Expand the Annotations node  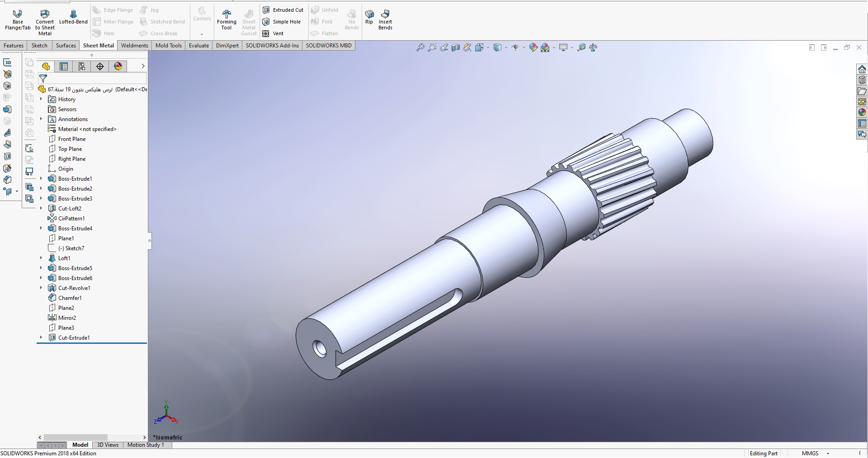(x=41, y=119)
